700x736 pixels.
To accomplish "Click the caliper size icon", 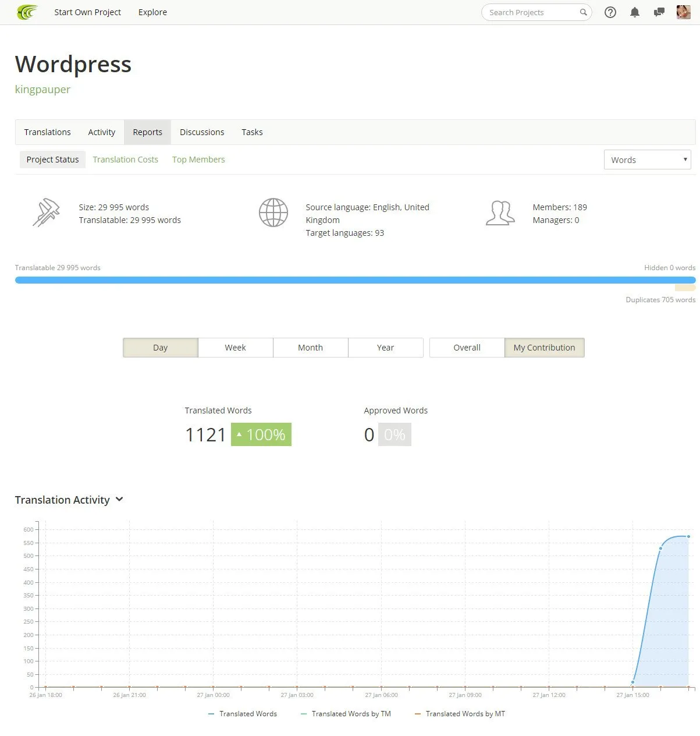I will (x=47, y=213).
